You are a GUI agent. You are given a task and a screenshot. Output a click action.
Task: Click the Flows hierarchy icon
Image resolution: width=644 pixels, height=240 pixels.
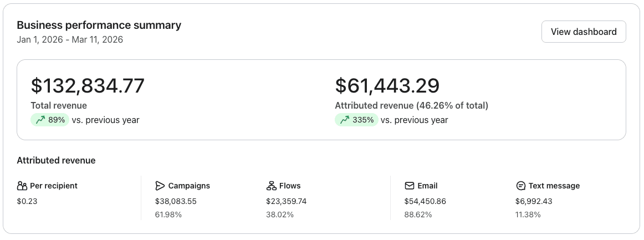click(x=271, y=186)
